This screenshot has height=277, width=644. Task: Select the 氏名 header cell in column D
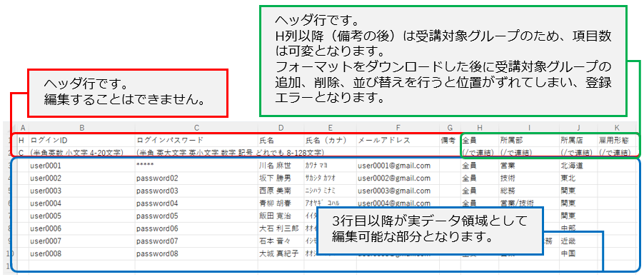(281, 140)
